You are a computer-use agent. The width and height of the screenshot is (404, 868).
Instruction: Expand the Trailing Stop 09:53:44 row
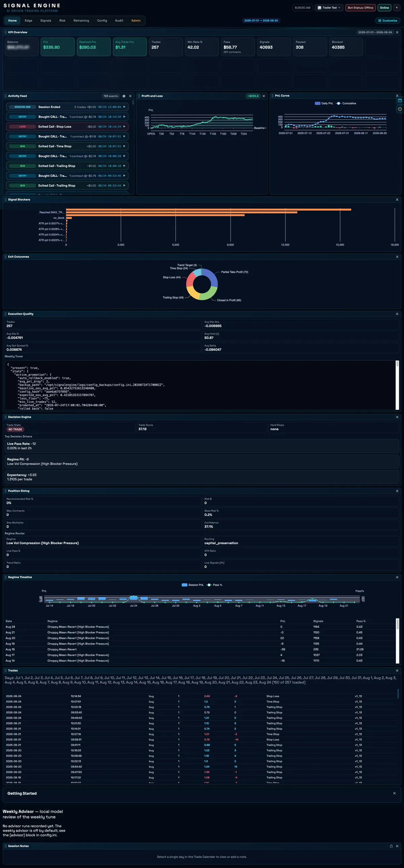pyautogui.click(x=67, y=186)
